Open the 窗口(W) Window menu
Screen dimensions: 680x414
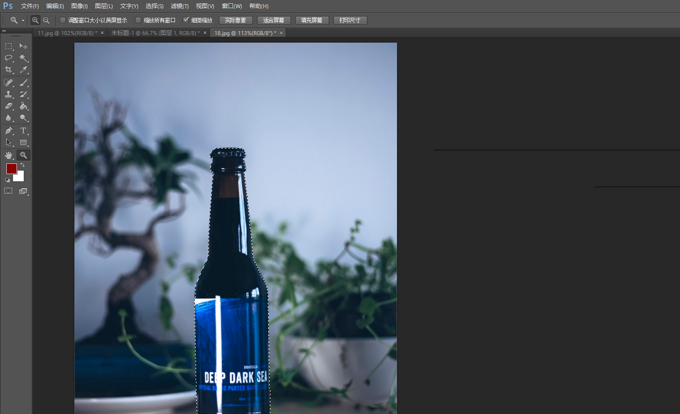232,6
